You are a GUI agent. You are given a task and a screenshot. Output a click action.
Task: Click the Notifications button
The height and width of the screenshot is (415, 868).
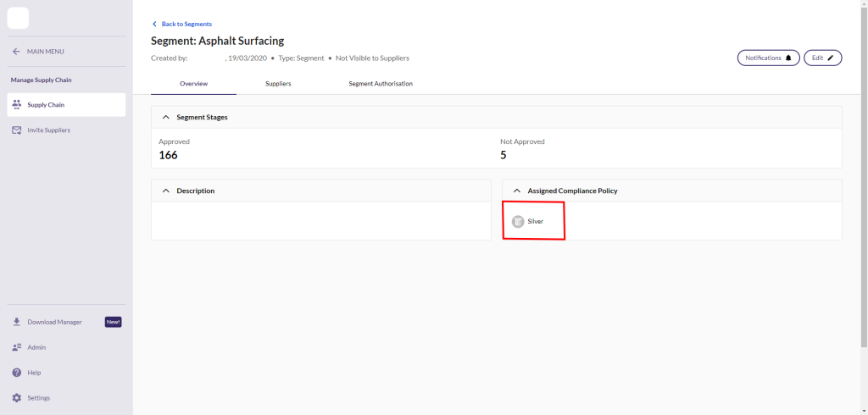[x=768, y=58]
